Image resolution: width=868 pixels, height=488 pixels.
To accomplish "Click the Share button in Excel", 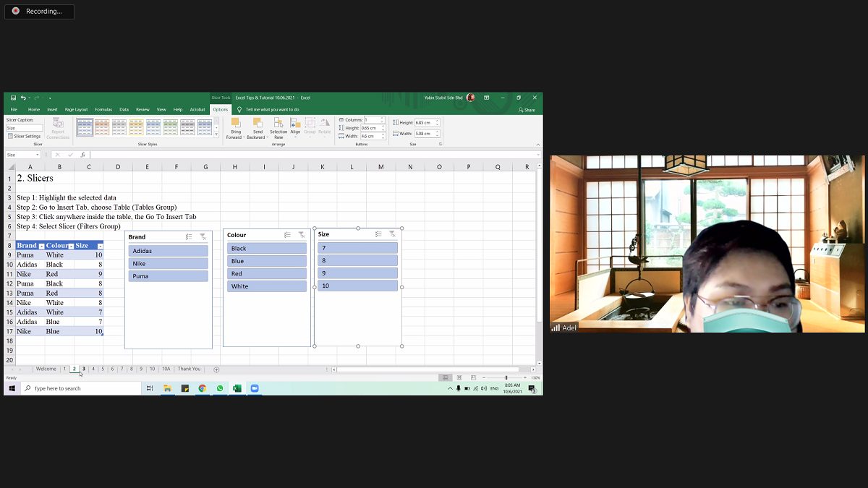I will [x=527, y=110].
